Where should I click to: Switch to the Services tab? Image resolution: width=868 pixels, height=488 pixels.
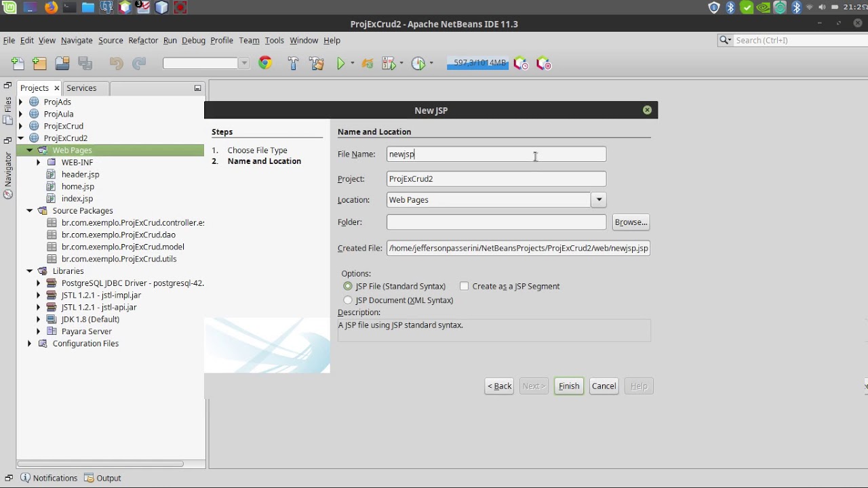click(81, 88)
